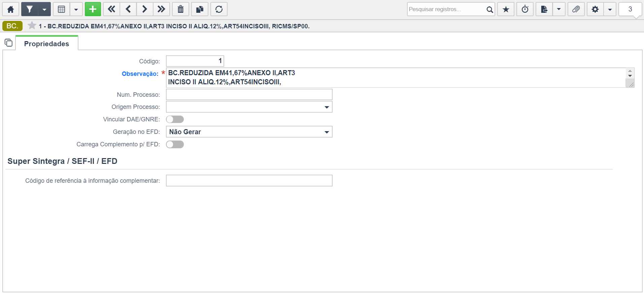Click the Pesquisar registros search box

[x=446, y=9]
